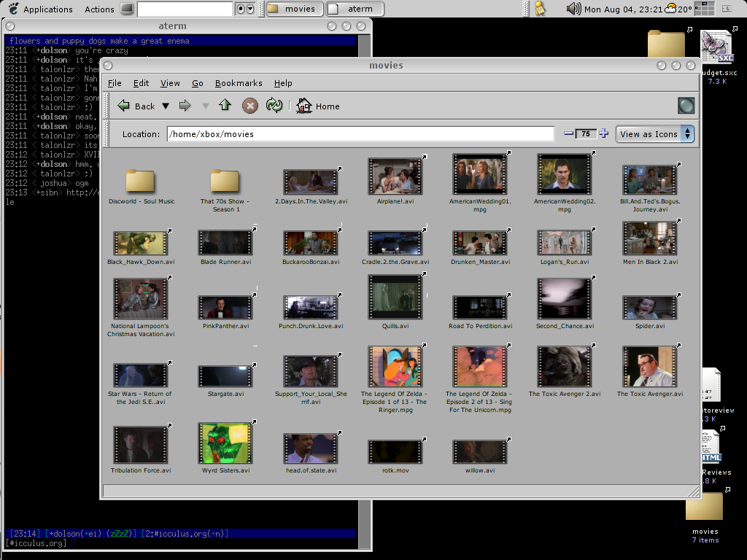Open the Forward history dropdown arrow

click(205, 106)
